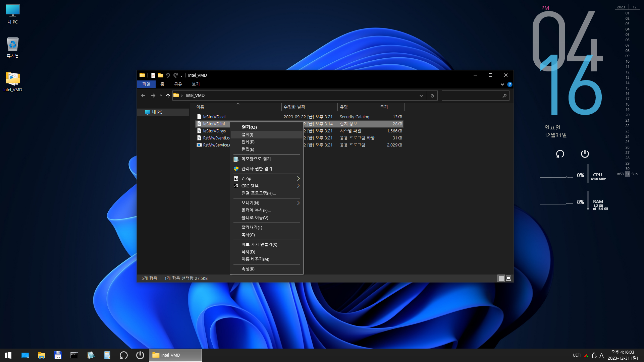Expand the ribbon with the chevron
This screenshot has height=362, width=644.
click(x=502, y=84)
